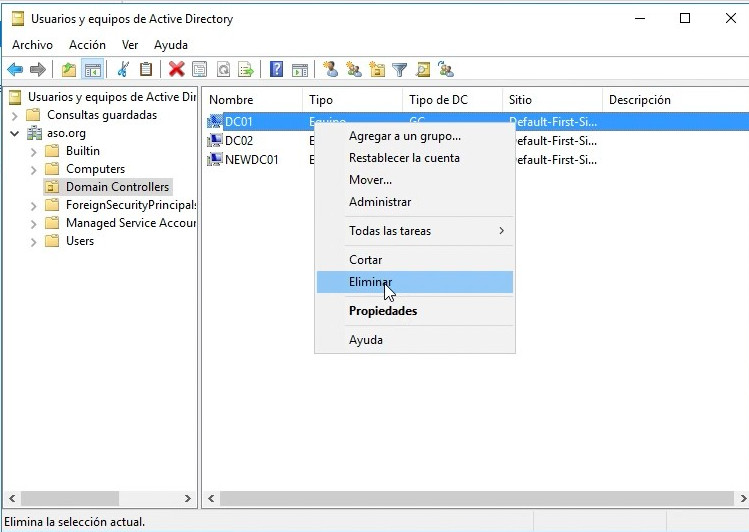Choose Eliminar in the context menu
This screenshot has height=532, width=749.
point(370,282)
